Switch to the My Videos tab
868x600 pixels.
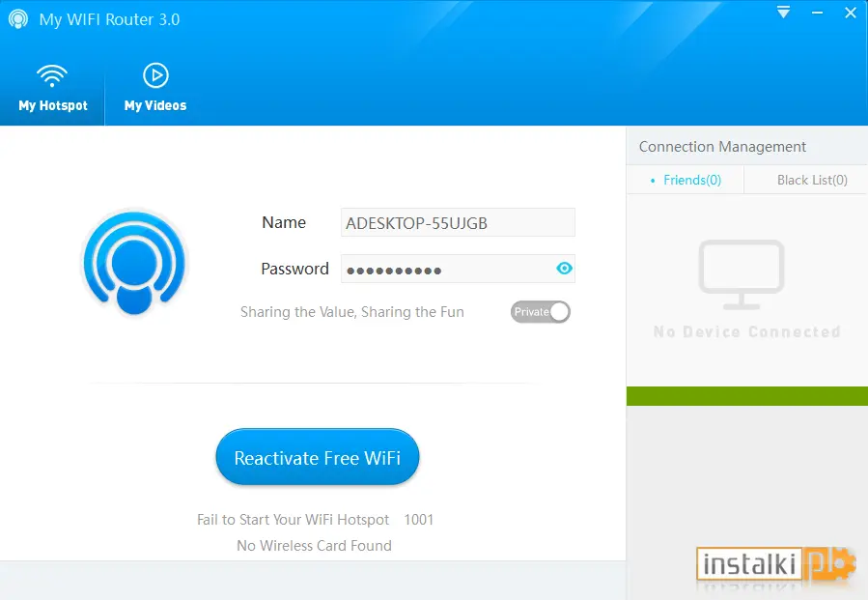click(x=155, y=89)
